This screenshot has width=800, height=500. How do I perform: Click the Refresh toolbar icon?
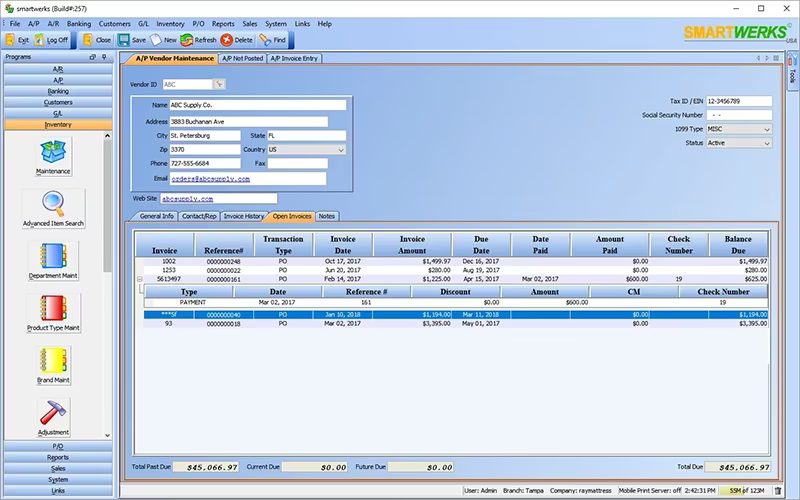(x=198, y=40)
